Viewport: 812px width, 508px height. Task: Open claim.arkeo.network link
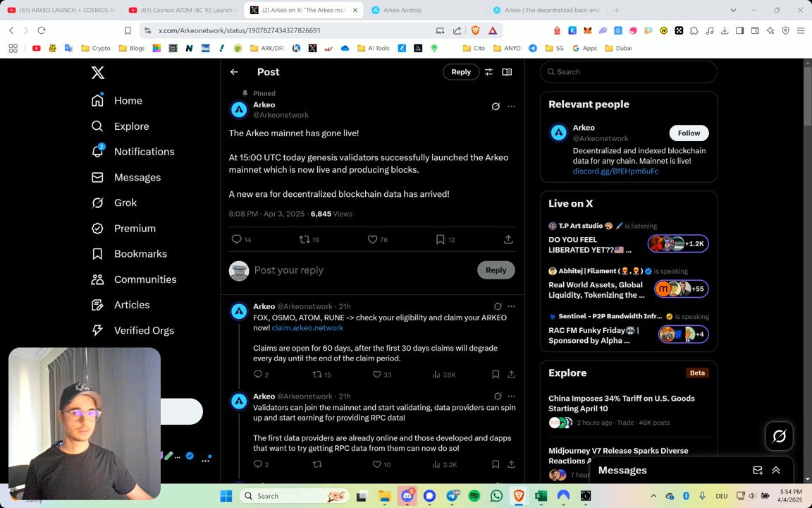[307, 327]
